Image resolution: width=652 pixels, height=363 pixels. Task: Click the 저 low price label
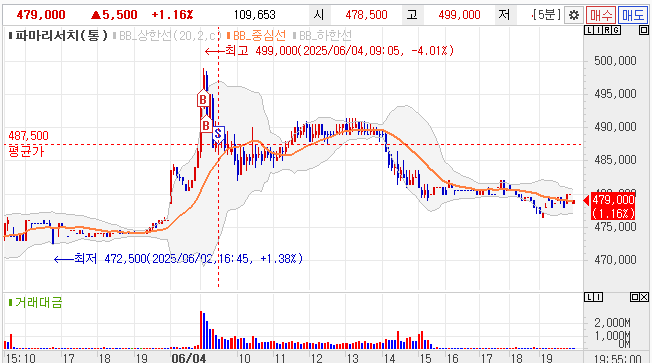point(504,15)
